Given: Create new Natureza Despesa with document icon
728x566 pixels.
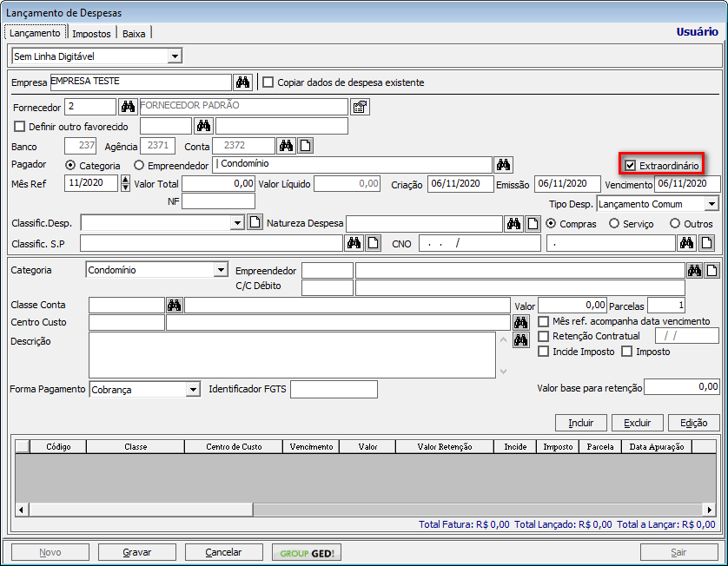Looking at the screenshot, I should point(533,224).
